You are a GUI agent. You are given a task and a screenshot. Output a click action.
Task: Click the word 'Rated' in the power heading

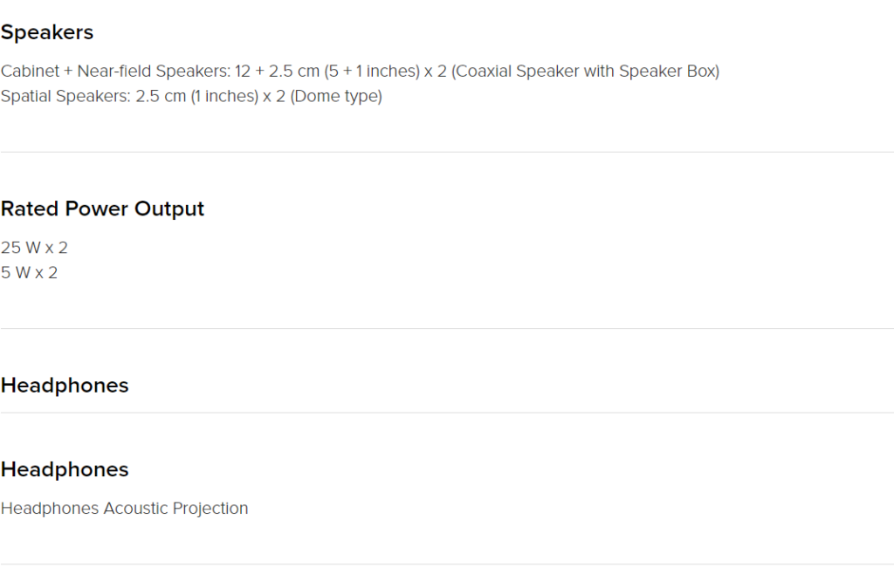tap(30, 209)
